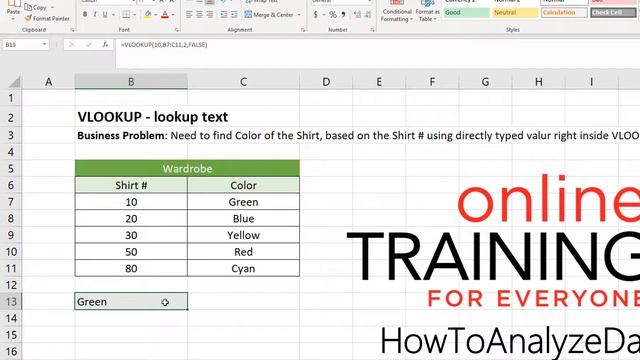The width and height of the screenshot is (640, 360).
Task: Align text right
Action: 209,15
